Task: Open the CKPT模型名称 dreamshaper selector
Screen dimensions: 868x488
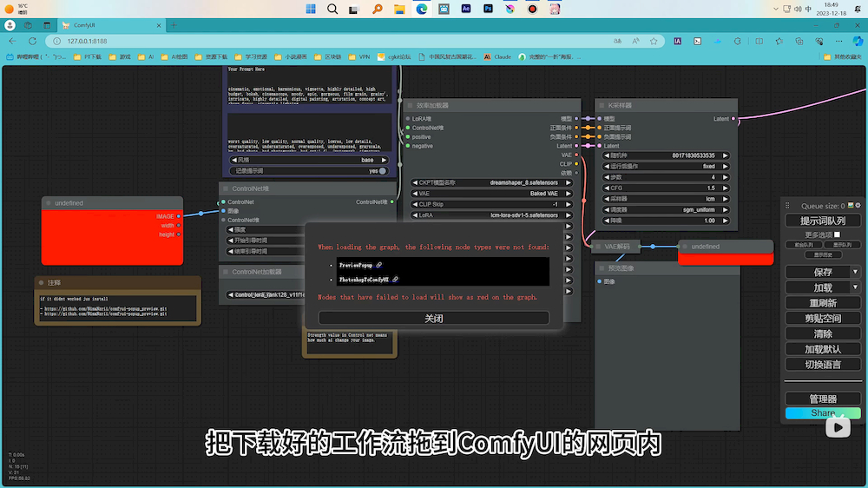Action: point(492,183)
